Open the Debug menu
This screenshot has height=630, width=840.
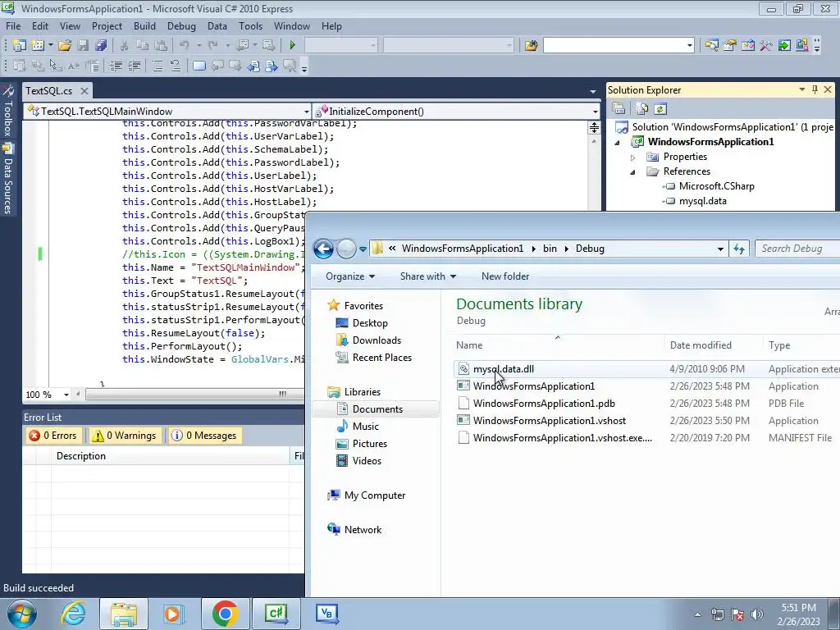181,26
